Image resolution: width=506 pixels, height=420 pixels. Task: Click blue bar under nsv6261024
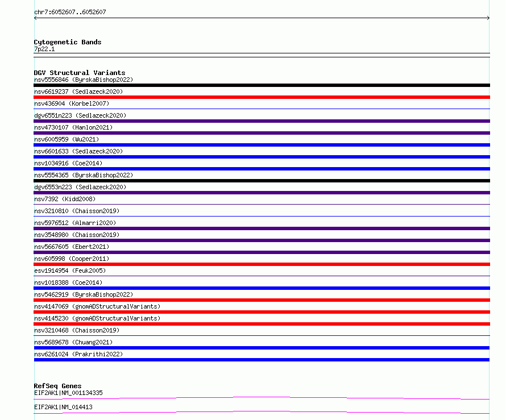(x=262, y=360)
